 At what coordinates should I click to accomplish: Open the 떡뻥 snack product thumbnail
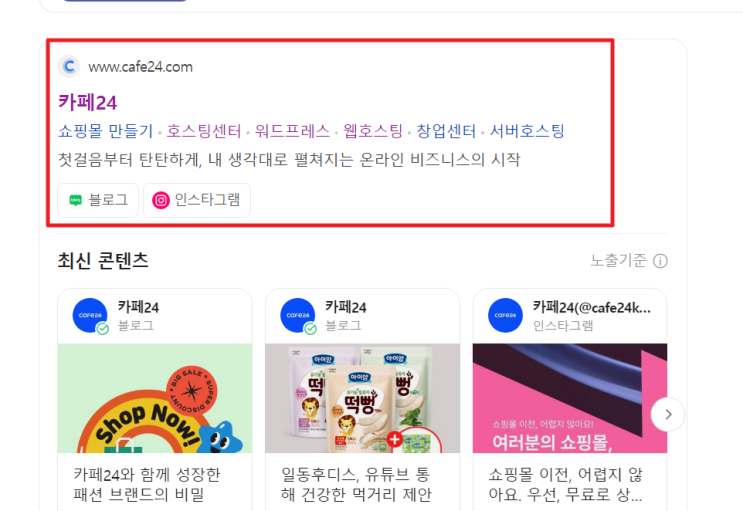(362, 398)
